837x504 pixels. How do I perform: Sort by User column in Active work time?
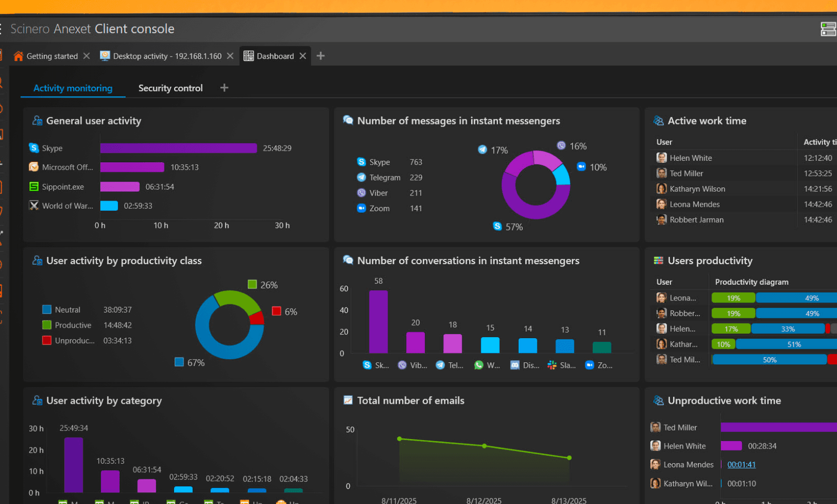pos(664,142)
